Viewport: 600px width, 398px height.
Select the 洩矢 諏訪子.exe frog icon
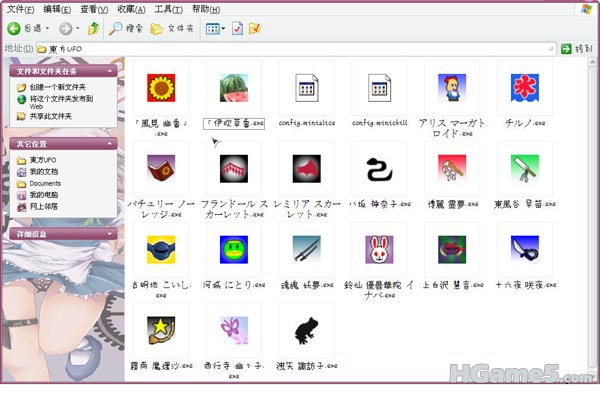[x=307, y=330]
